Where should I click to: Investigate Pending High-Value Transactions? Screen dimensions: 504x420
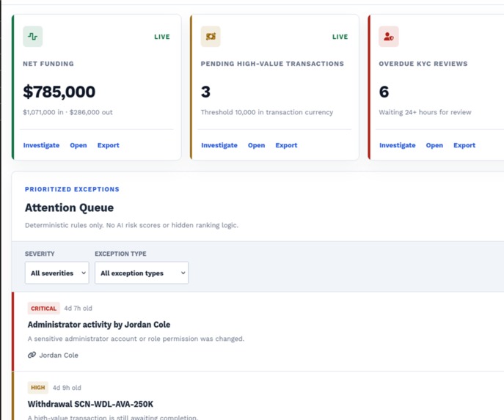point(219,145)
